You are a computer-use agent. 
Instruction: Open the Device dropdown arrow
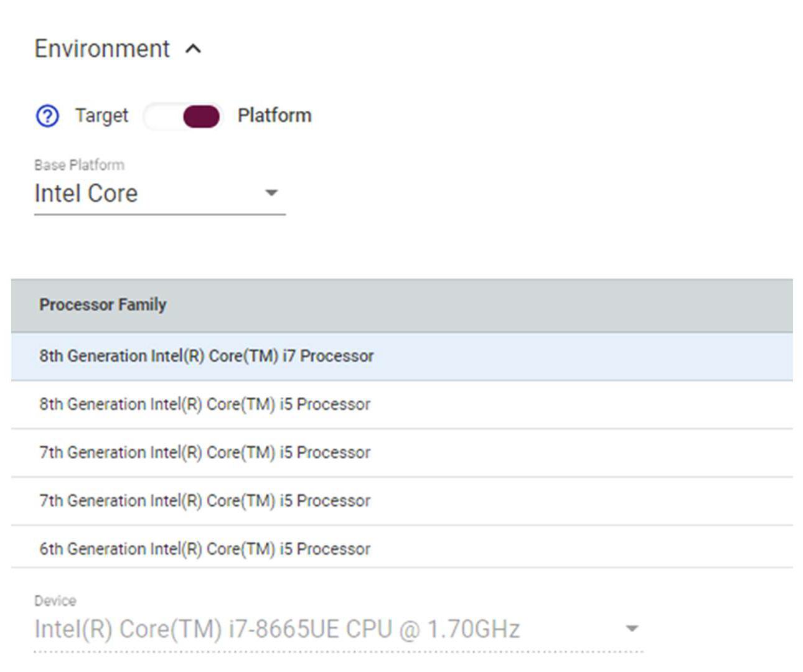coord(632,628)
